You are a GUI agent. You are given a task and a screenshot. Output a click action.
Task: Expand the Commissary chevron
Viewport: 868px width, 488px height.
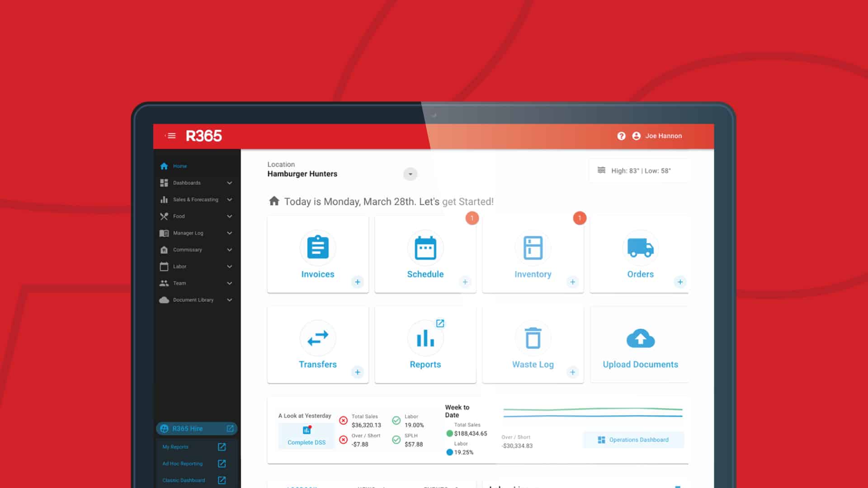tap(230, 250)
